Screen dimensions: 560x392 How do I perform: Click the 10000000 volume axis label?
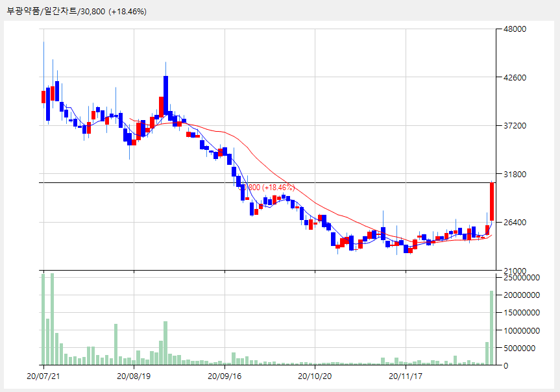(x=522, y=330)
